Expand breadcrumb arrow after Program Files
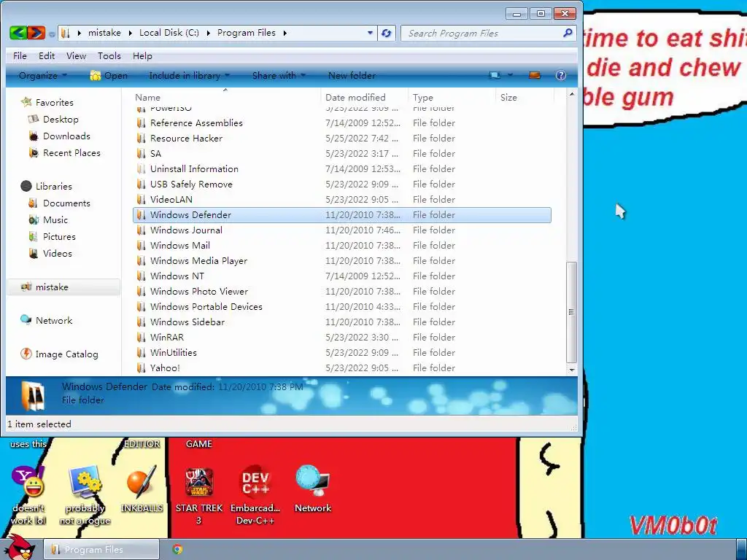 click(x=285, y=33)
